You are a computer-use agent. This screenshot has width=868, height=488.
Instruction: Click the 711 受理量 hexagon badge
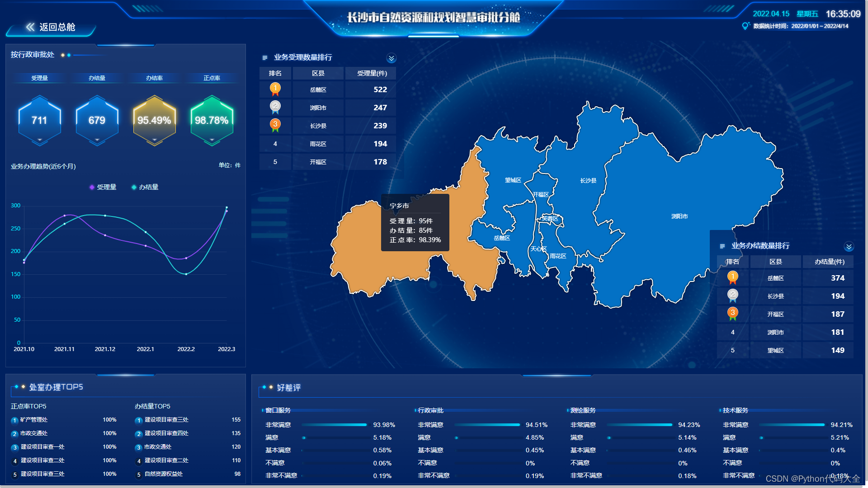[39, 120]
